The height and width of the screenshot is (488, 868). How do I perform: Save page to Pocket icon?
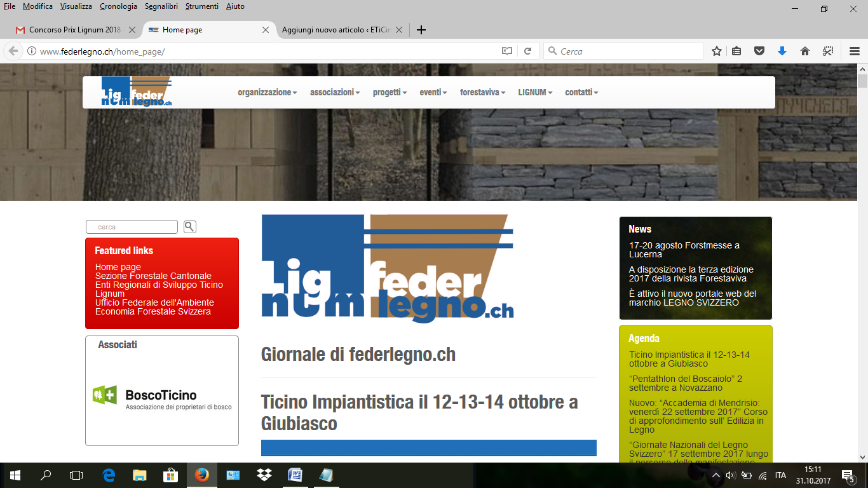[759, 51]
